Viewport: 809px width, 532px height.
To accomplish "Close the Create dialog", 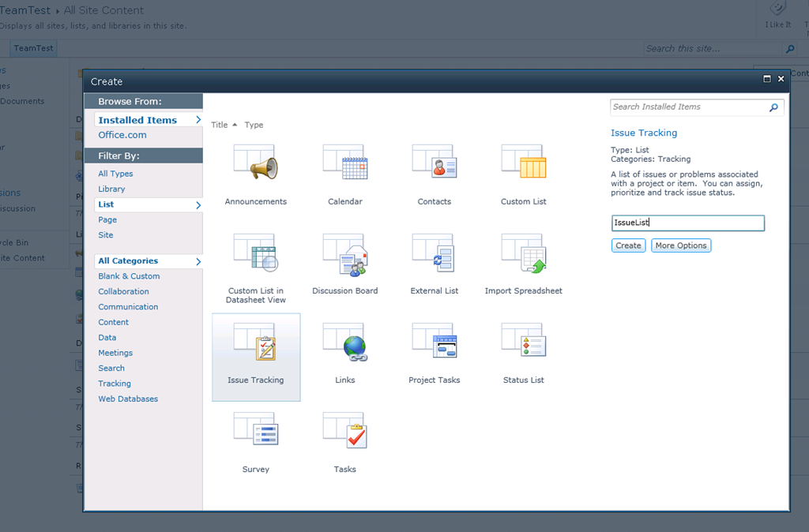I will (781, 79).
